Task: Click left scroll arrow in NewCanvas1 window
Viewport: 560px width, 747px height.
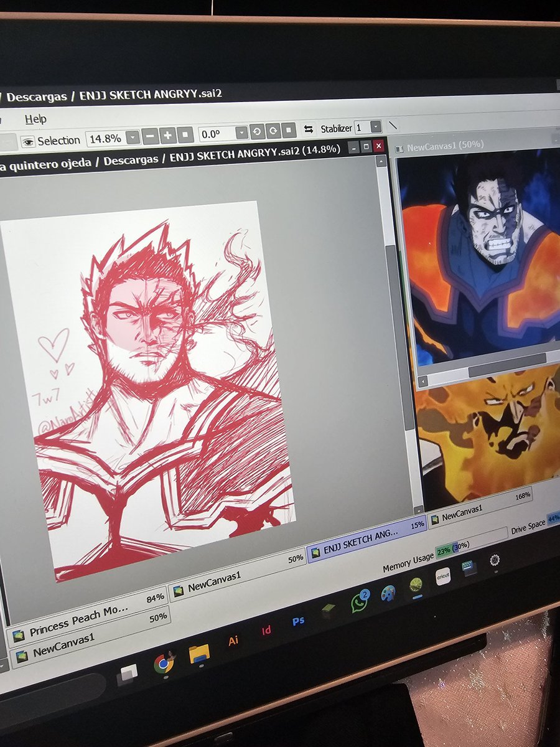Action: [422, 381]
